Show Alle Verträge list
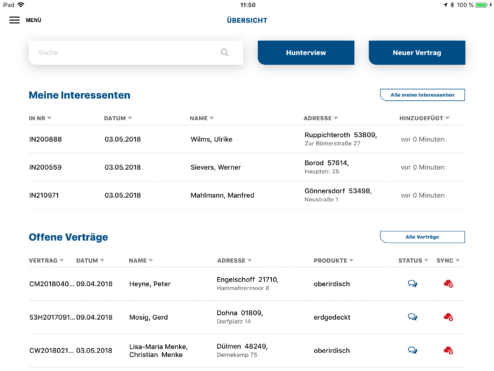 point(422,237)
